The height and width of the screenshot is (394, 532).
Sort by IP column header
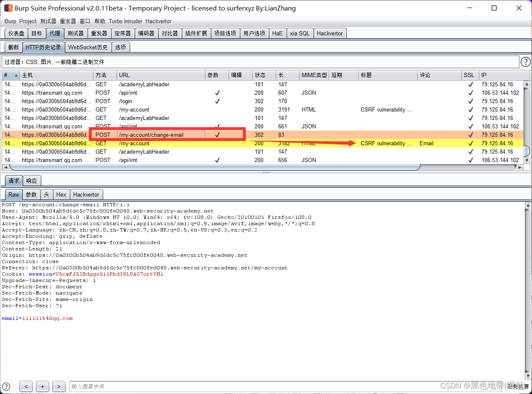click(x=501, y=75)
